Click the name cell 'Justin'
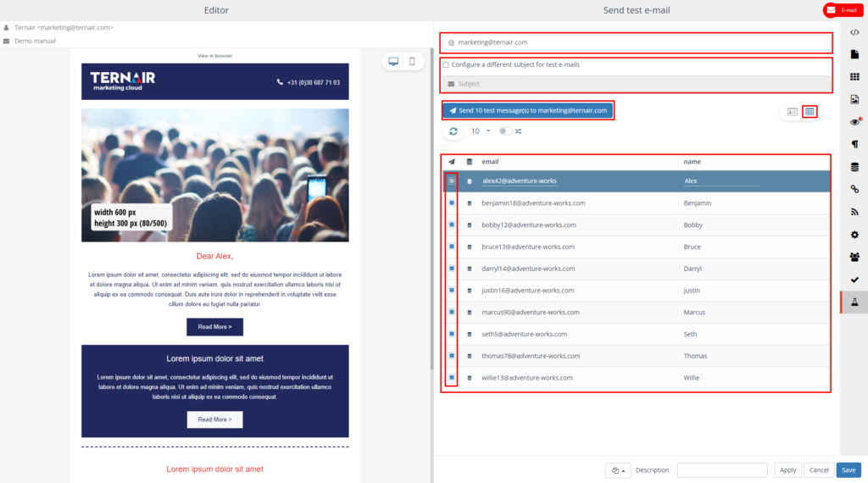868x483 pixels. (x=692, y=291)
